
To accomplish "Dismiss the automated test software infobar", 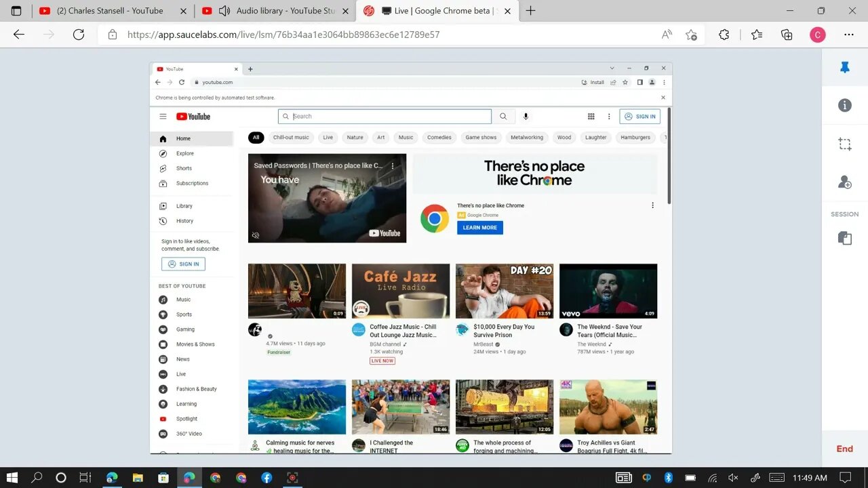I will click(663, 98).
